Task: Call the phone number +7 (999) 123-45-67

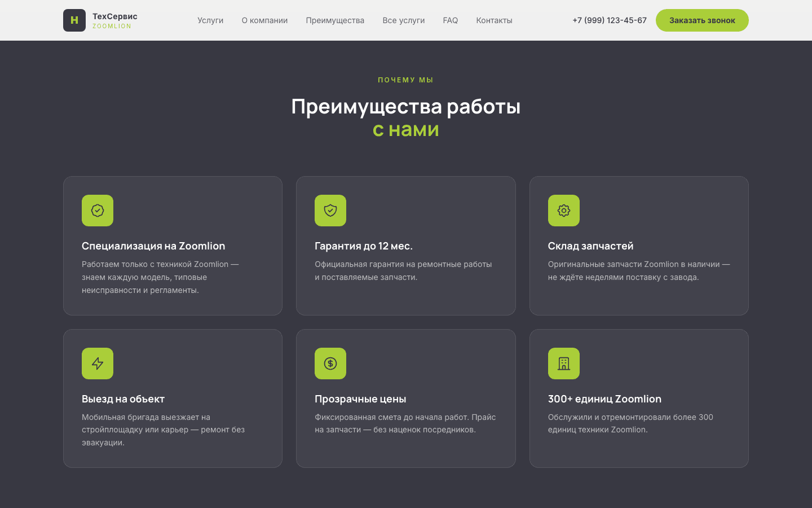Action: coord(610,20)
